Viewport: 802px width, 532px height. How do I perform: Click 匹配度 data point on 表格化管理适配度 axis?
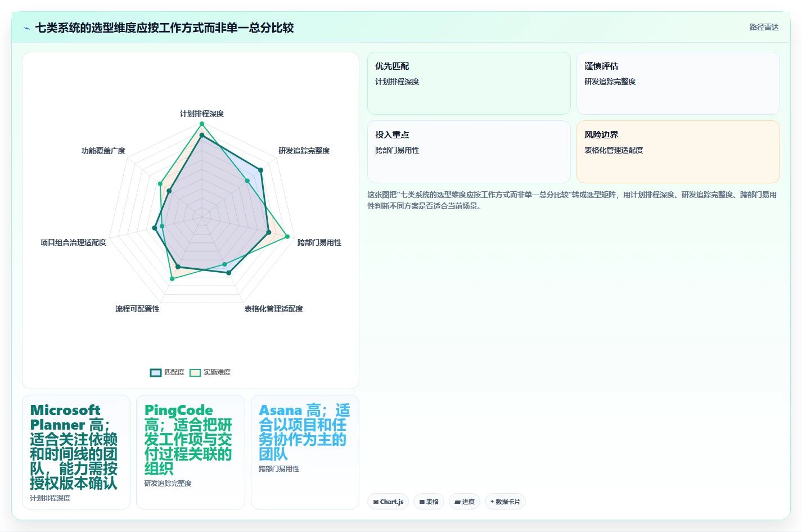(228, 273)
